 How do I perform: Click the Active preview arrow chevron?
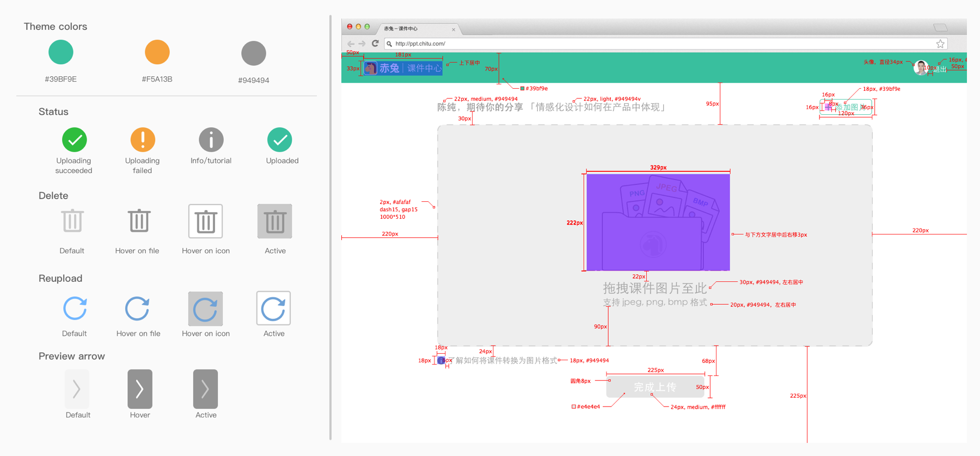tap(205, 389)
